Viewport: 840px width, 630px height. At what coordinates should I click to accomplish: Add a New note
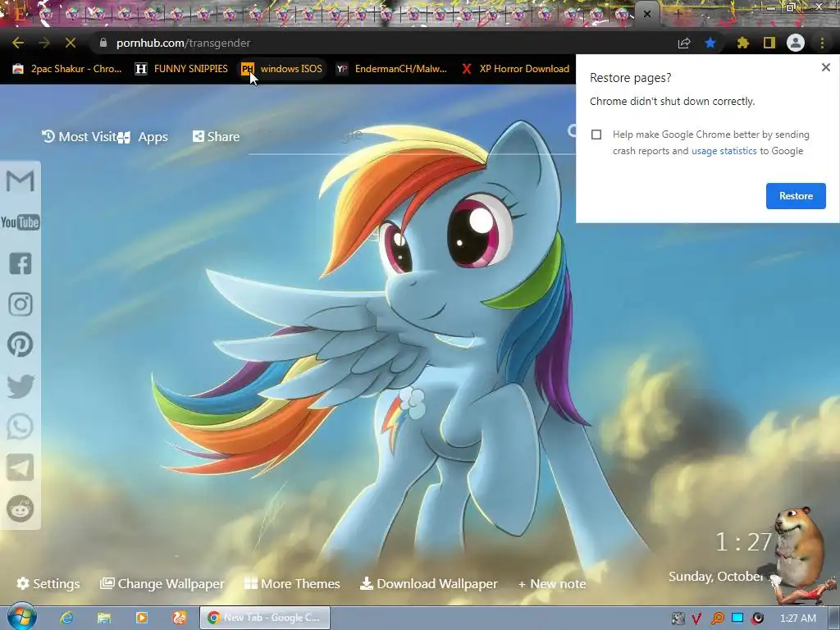pos(552,584)
